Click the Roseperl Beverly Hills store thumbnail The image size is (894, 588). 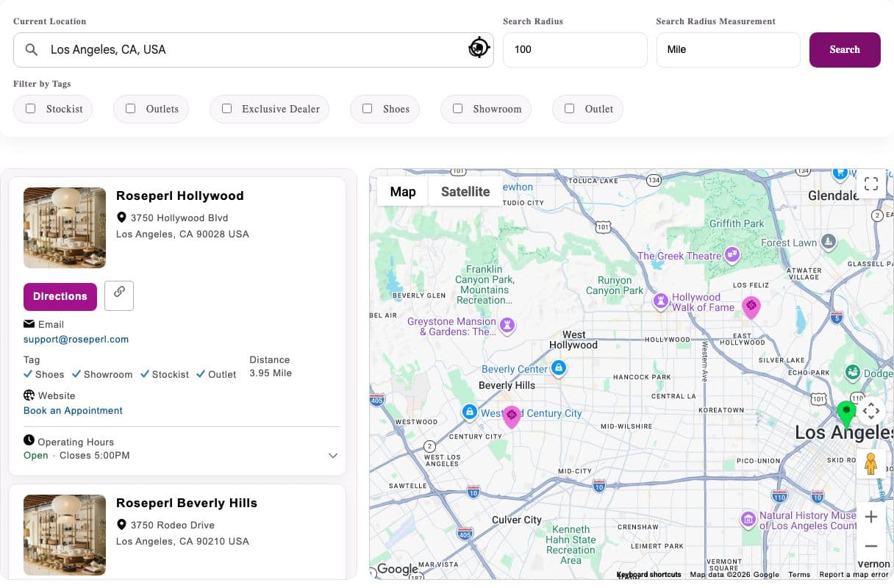click(x=65, y=535)
